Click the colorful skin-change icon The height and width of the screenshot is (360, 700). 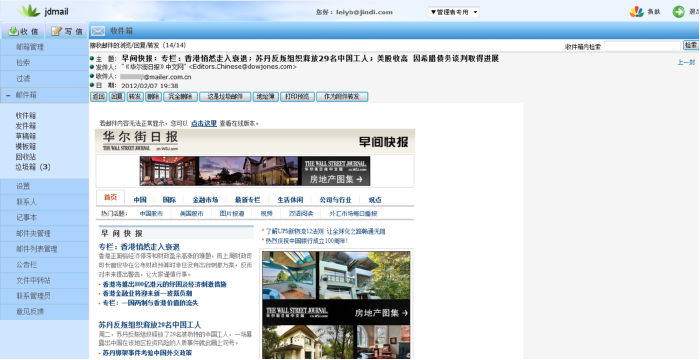(x=637, y=12)
